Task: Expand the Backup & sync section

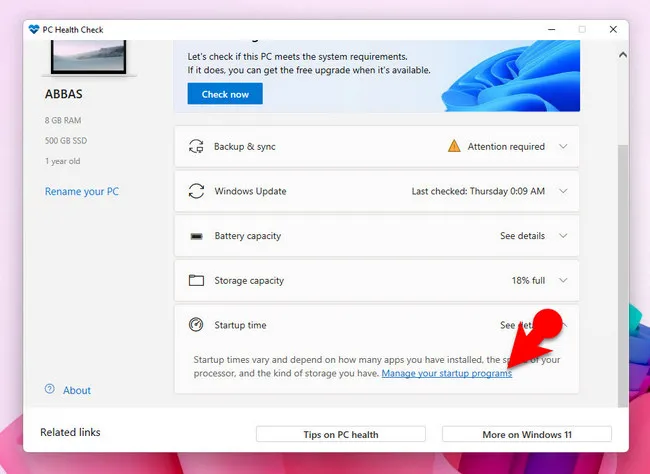Action: pos(563,147)
